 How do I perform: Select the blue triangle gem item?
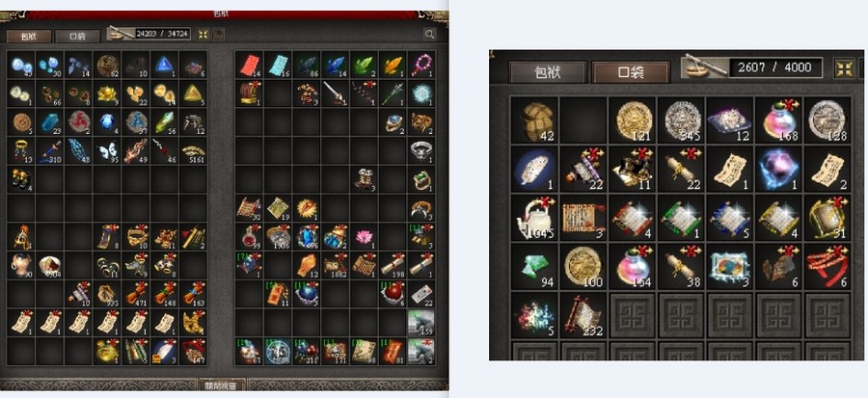pos(164,66)
